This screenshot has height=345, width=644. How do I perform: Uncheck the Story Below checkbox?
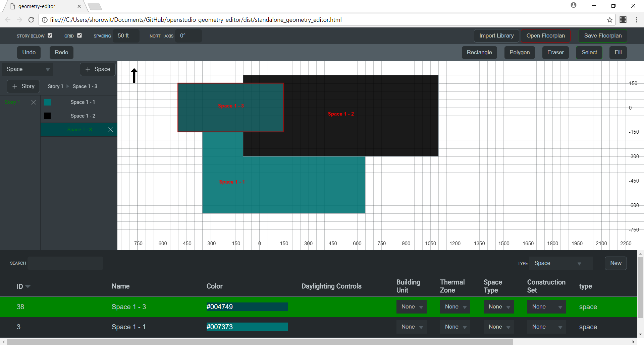[x=50, y=35]
